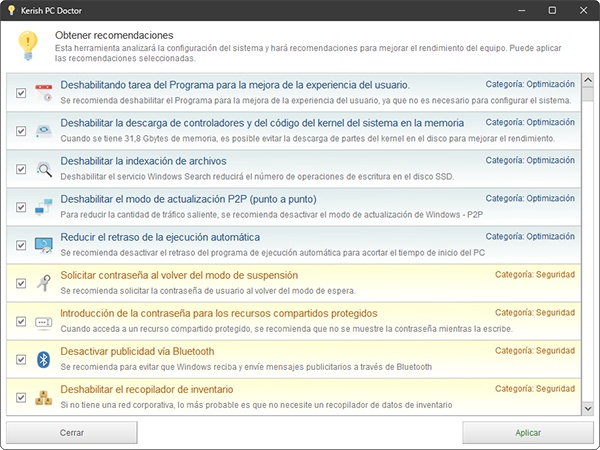The image size is (600, 450).
Task: Click the scrollbar up arrow
Action: pos(588,80)
